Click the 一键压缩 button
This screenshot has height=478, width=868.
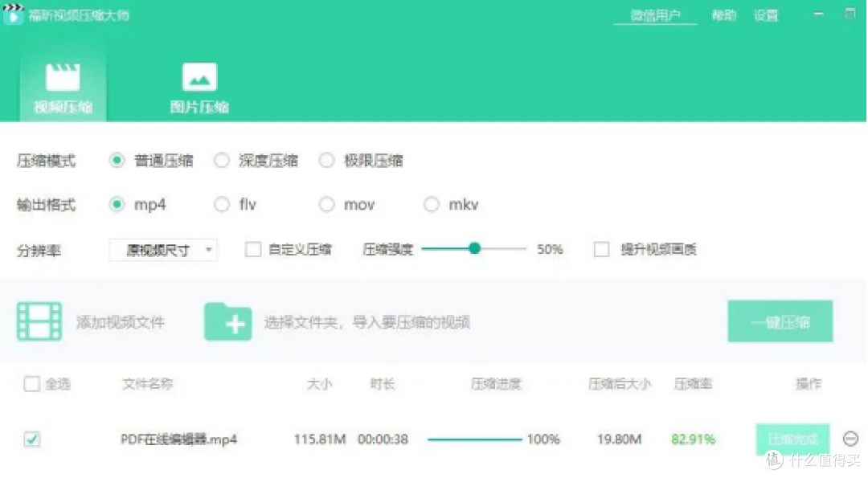point(780,321)
